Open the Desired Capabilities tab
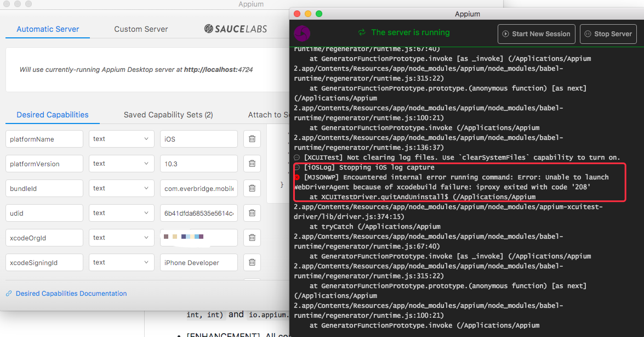This screenshot has width=644, height=337. click(x=53, y=115)
